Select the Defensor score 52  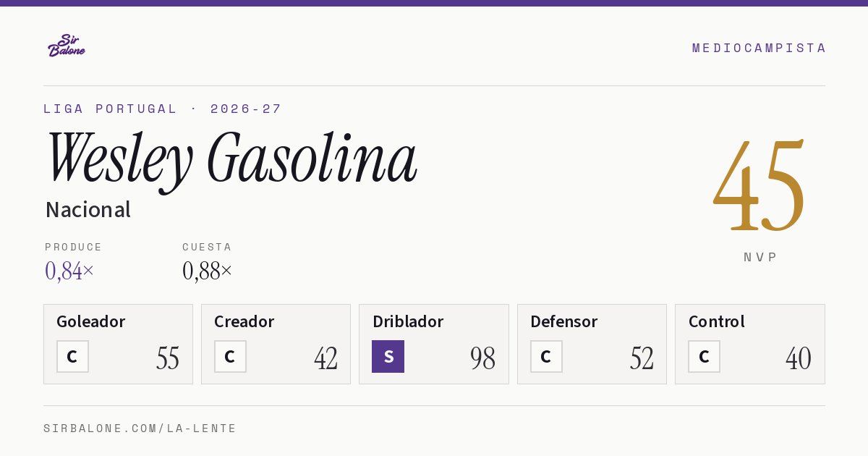(642, 358)
